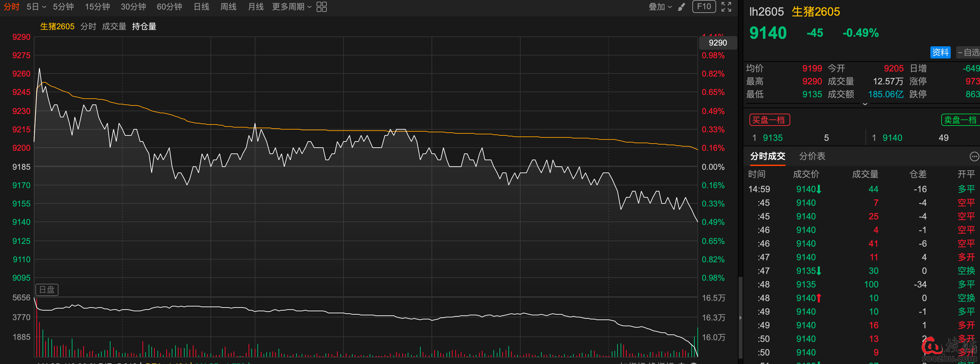This screenshot has height=364, width=980.
Task: Switch to the 分价表 tab
Action: click(812, 156)
